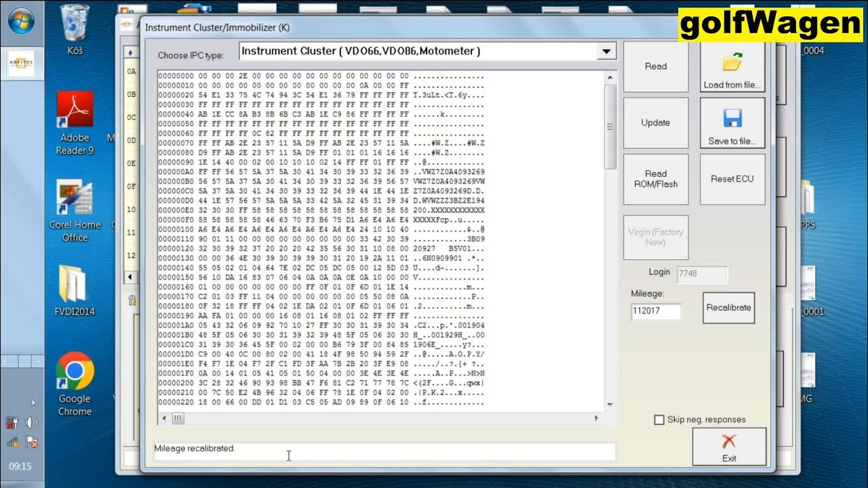The height and width of the screenshot is (488, 868).
Task: Click the 'Mileage recalibrated.' status text
Action: 195,449
